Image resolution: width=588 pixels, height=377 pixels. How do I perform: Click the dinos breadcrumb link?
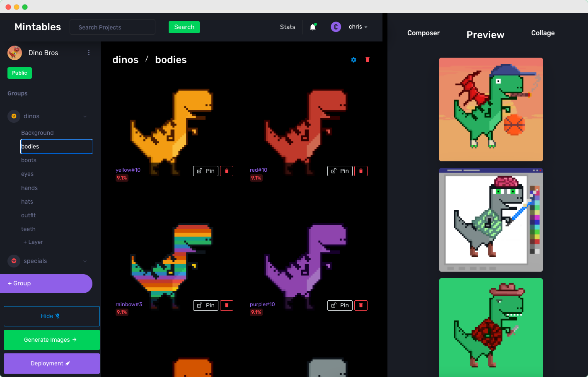point(125,60)
